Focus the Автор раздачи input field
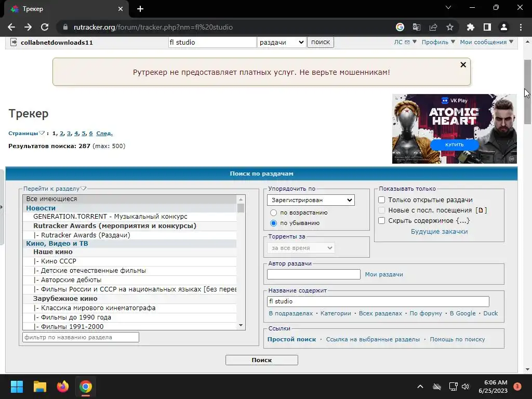This screenshot has width=532, height=399. pyautogui.click(x=313, y=274)
